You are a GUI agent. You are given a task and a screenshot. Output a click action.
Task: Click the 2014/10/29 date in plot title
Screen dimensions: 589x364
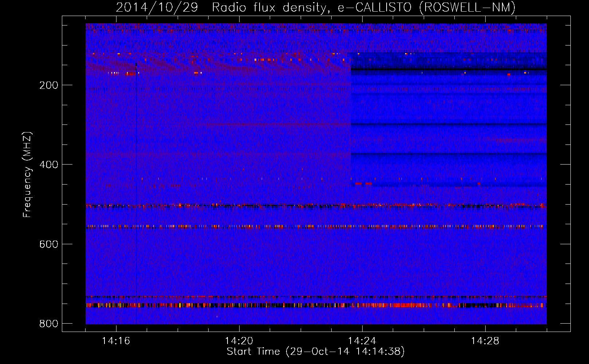tap(157, 7)
